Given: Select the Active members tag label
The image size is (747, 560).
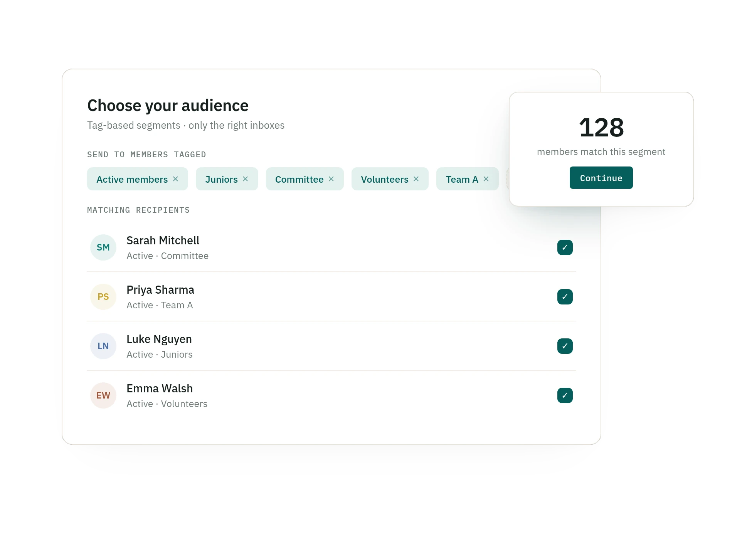Looking at the screenshot, I should click(132, 180).
